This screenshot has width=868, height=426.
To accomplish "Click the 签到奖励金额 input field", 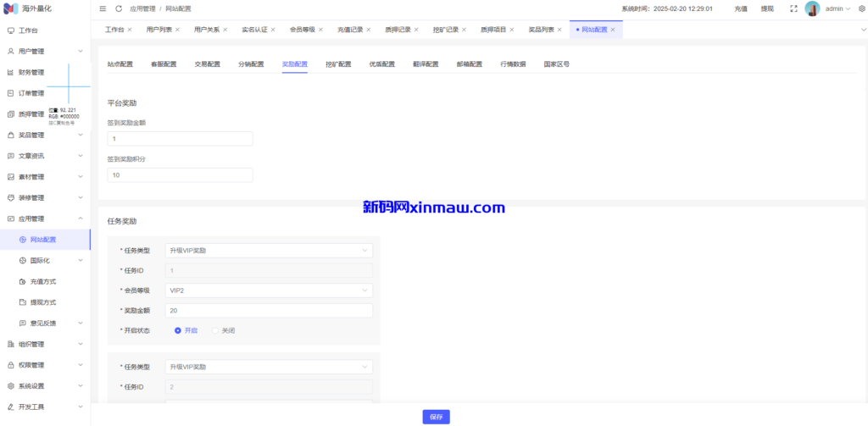I will click(x=180, y=139).
